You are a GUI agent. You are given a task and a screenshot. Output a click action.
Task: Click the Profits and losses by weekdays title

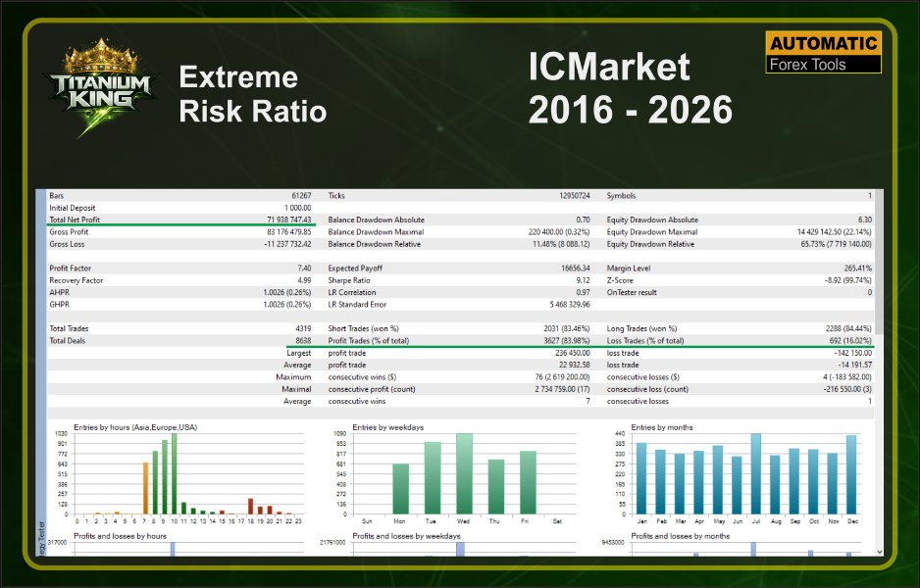coord(407,536)
